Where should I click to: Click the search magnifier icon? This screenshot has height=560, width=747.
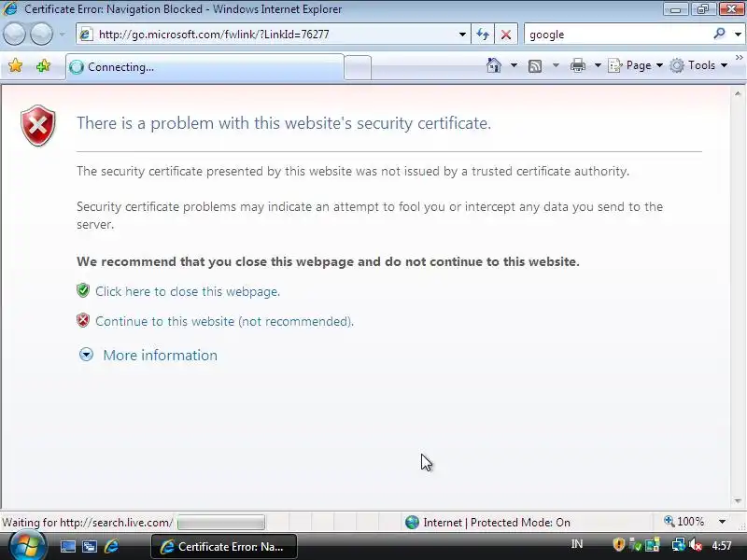coord(719,34)
